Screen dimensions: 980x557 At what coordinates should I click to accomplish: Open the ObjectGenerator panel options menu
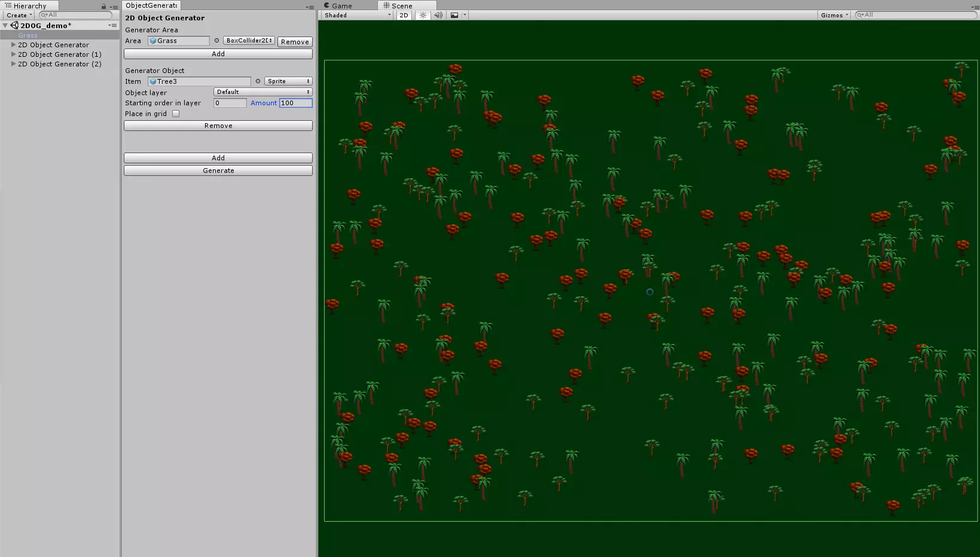click(x=310, y=7)
